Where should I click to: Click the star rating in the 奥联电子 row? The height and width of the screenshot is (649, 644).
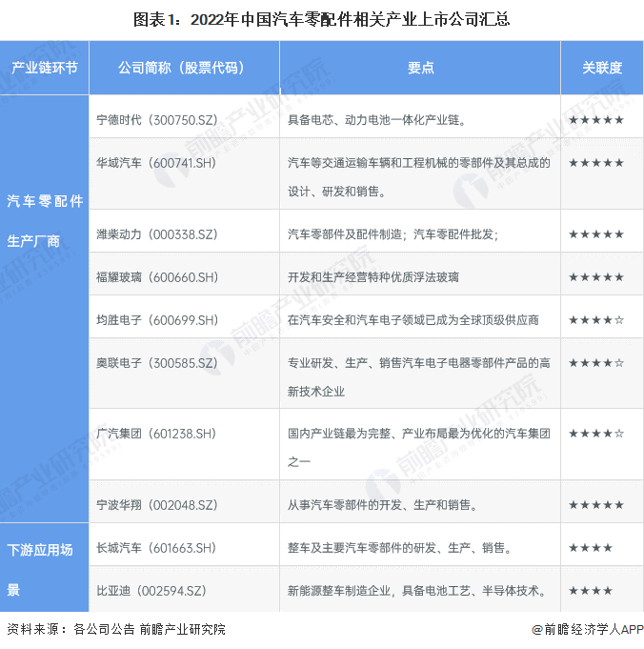[x=596, y=363]
